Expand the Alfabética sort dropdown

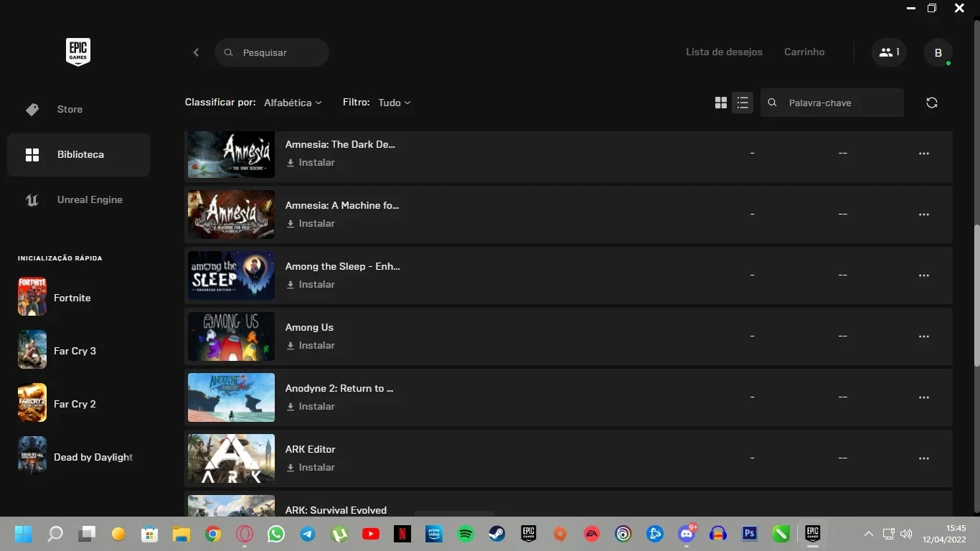pos(293,103)
